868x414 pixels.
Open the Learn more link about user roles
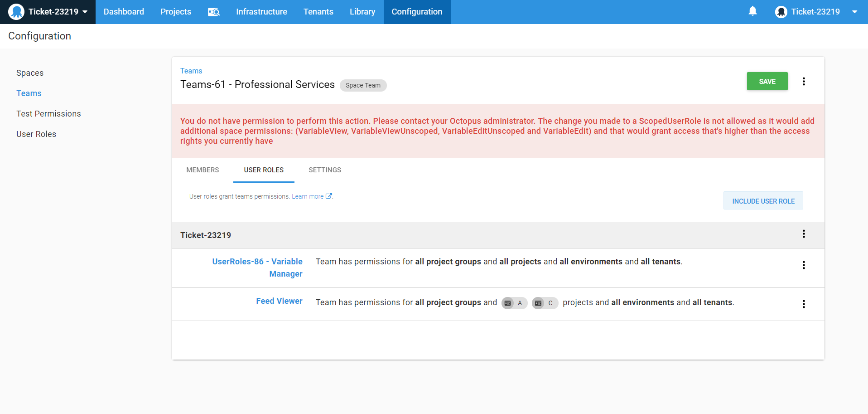coord(308,196)
